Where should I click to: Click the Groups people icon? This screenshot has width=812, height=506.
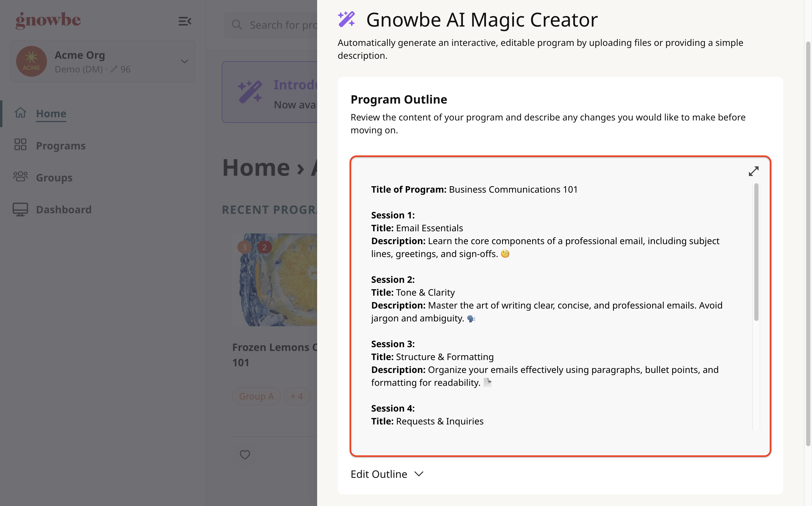click(x=20, y=176)
